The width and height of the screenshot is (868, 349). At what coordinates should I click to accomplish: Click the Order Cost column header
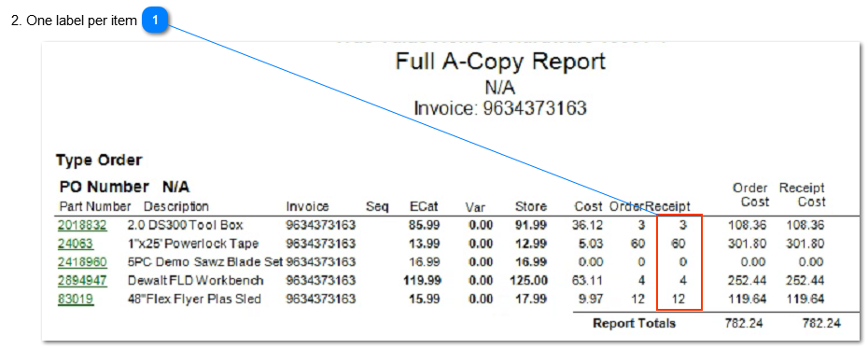pos(750,195)
